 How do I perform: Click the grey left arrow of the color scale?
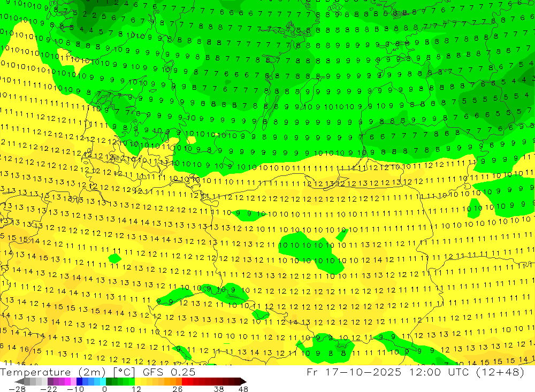point(19,381)
